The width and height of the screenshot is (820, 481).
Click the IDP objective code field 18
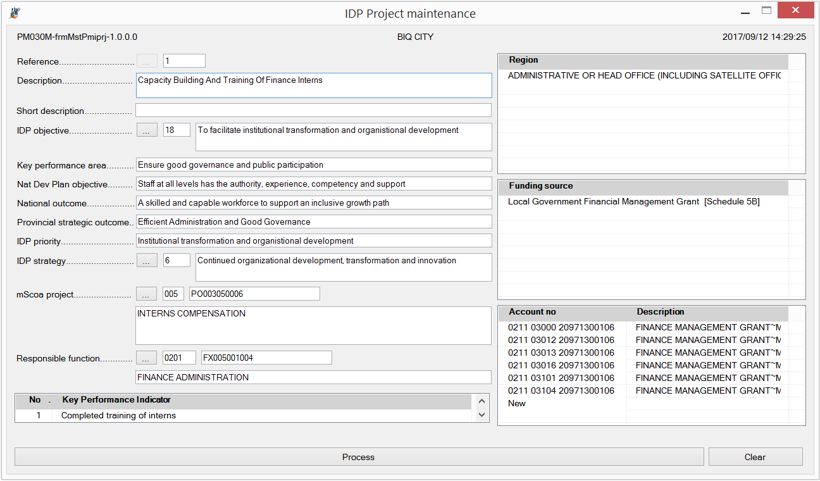pos(177,130)
